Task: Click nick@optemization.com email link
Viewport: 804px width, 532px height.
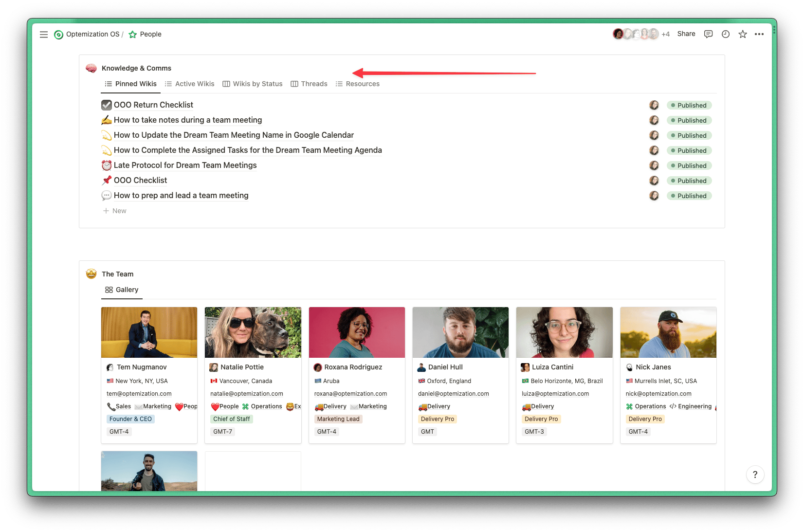Action: (x=658, y=394)
